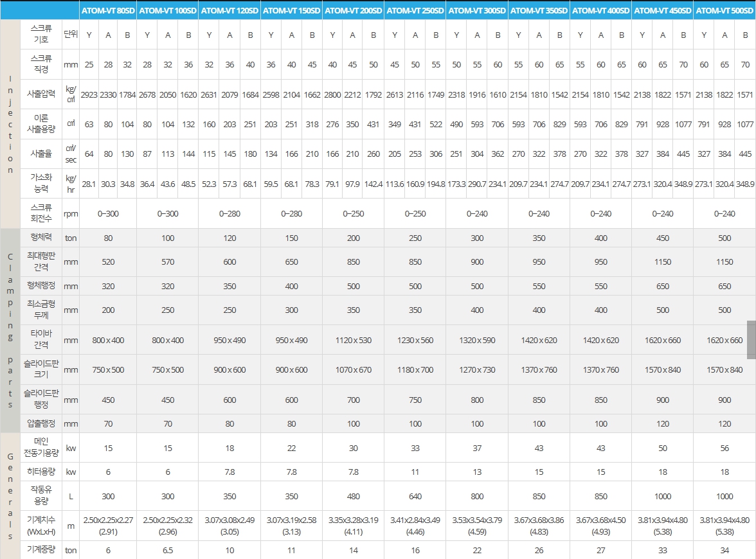The width and height of the screenshot is (756, 559).
Task: Click the vertical scrollbar thumb
Action: [x=751, y=340]
